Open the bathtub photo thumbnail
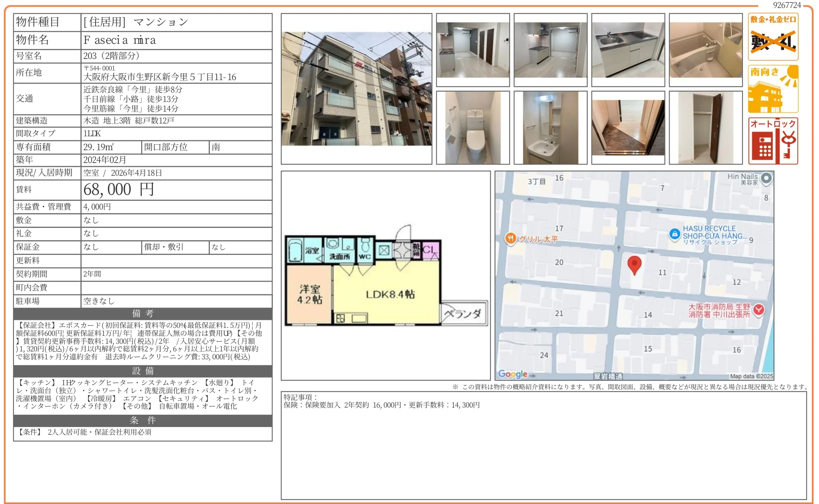Screen dimensions: 819x504 705,50
